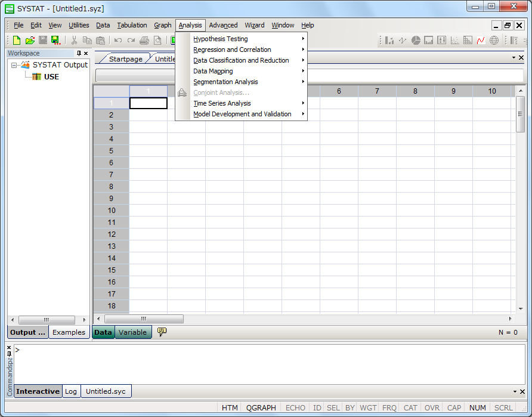
Task: Collapse the SYSTAT Output tree node
Action: click(x=14, y=65)
